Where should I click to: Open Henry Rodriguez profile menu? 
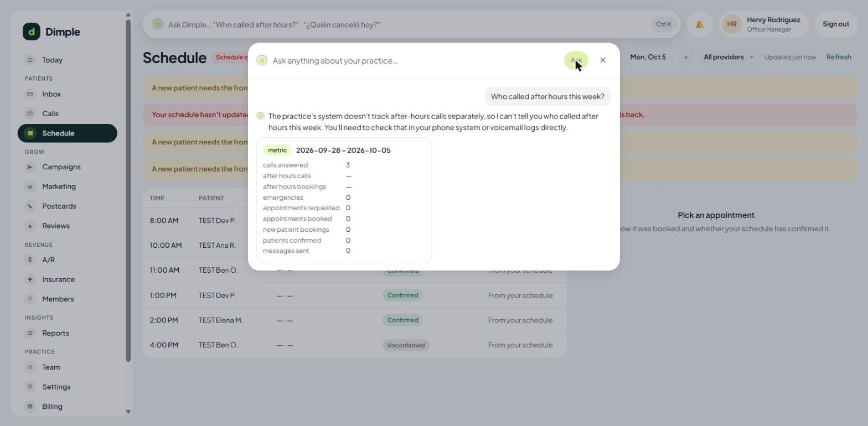764,24
